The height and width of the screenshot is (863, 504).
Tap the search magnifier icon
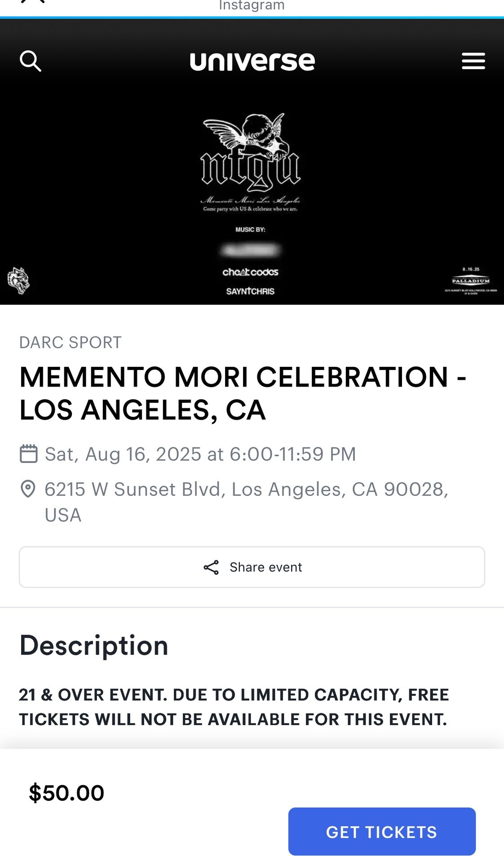31,61
